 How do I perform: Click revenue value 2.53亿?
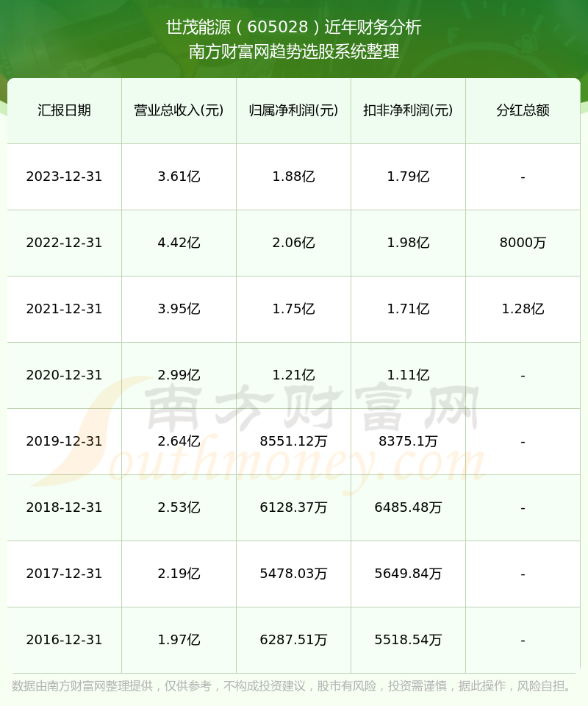(x=179, y=507)
